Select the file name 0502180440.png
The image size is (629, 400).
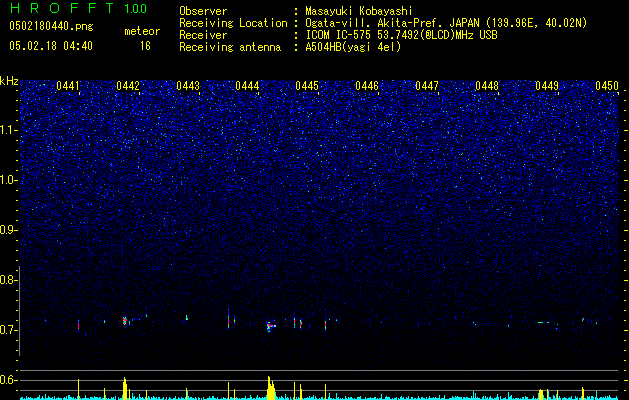tap(51, 26)
